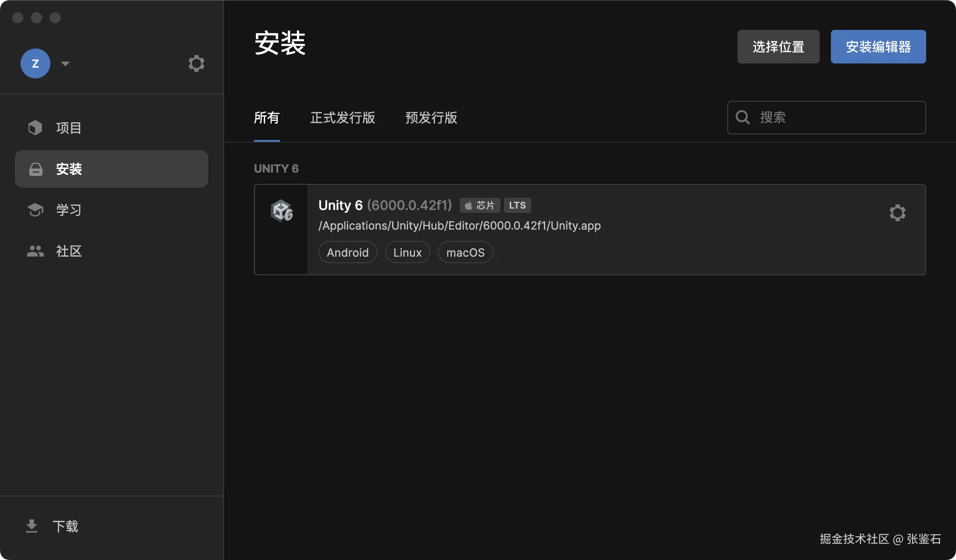Select the Android platform tag
956x560 pixels.
[x=347, y=252]
